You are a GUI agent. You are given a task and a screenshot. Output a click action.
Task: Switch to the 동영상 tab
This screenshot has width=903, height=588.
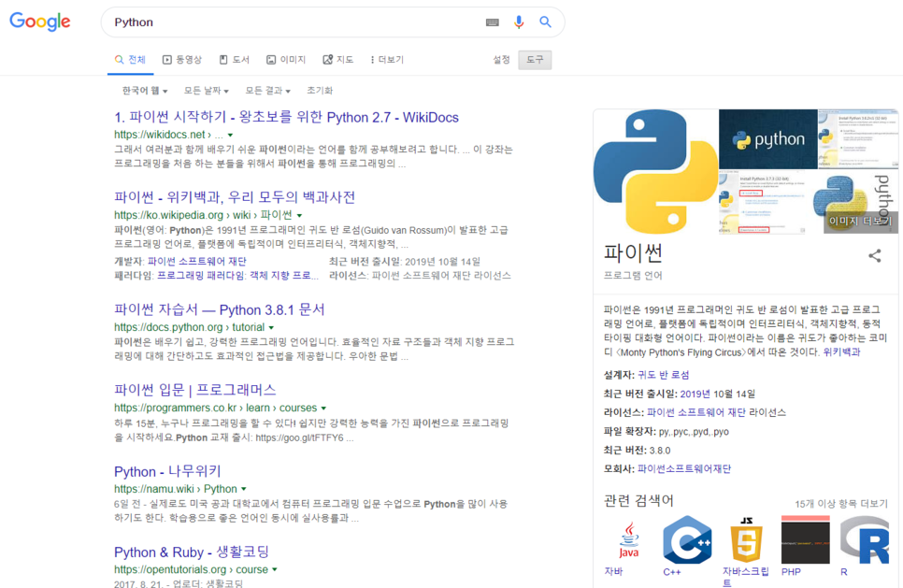click(182, 60)
